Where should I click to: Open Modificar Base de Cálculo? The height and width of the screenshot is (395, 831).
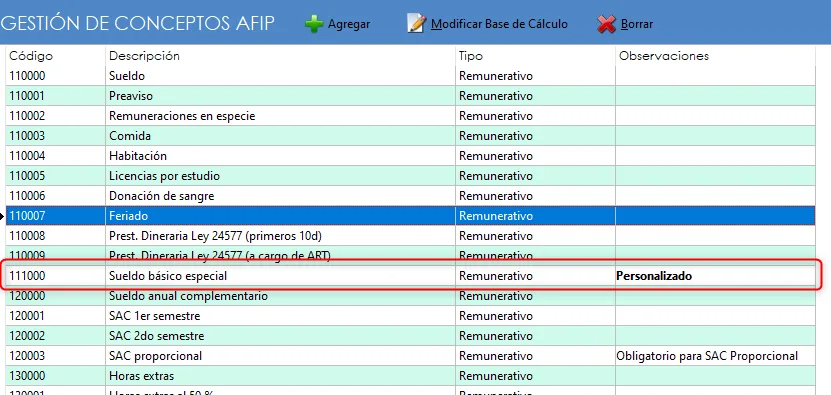click(x=499, y=24)
